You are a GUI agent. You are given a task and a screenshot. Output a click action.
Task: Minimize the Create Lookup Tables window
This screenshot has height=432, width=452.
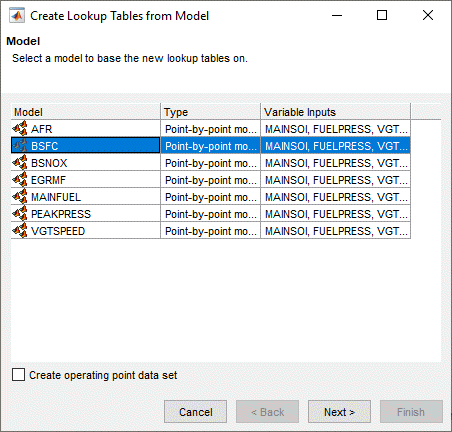[337, 15]
